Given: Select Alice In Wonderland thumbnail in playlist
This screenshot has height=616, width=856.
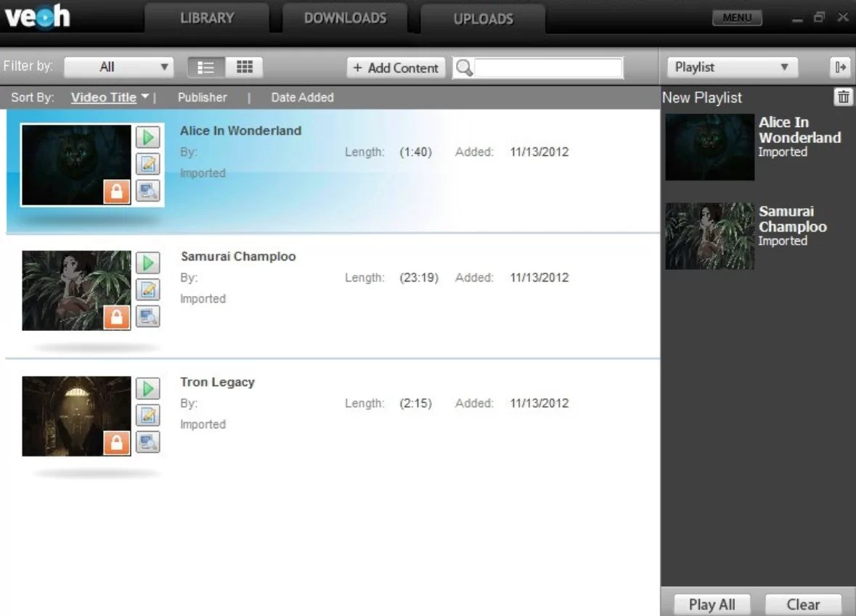Looking at the screenshot, I should (709, 147).
